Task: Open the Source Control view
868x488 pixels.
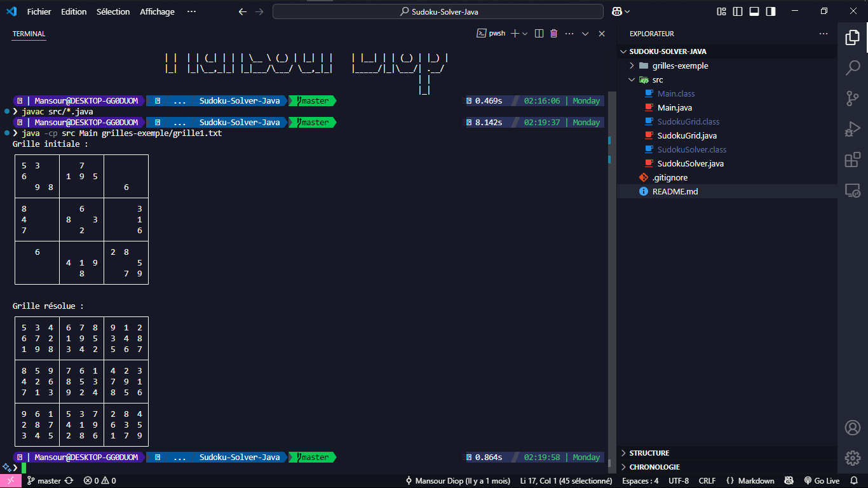Action: click(852, 98)
